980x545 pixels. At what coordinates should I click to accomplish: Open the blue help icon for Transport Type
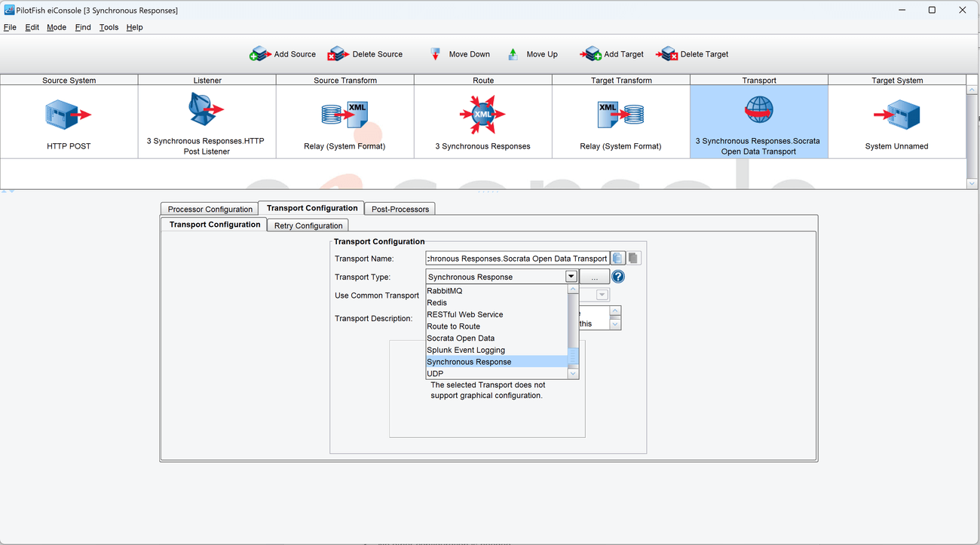(x=617, y=277)
